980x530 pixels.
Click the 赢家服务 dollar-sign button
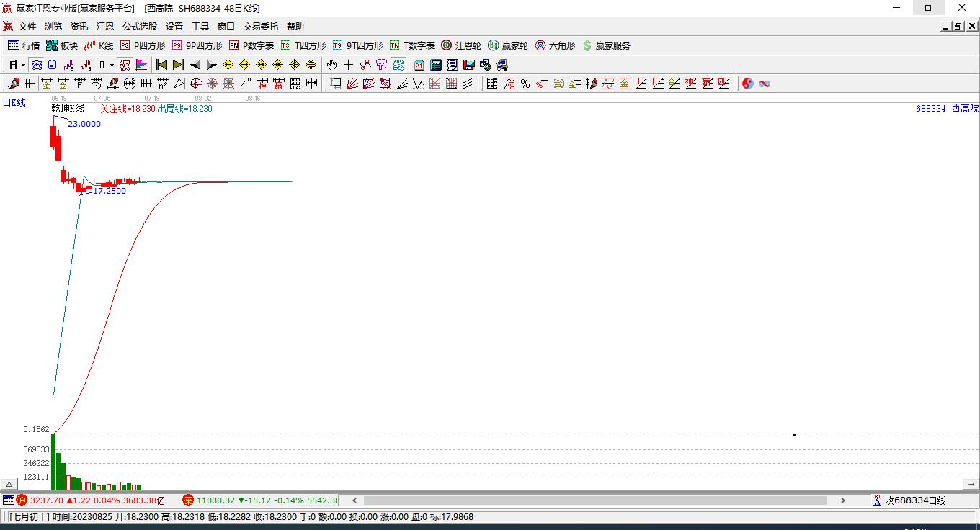click(x=606, y=45)
